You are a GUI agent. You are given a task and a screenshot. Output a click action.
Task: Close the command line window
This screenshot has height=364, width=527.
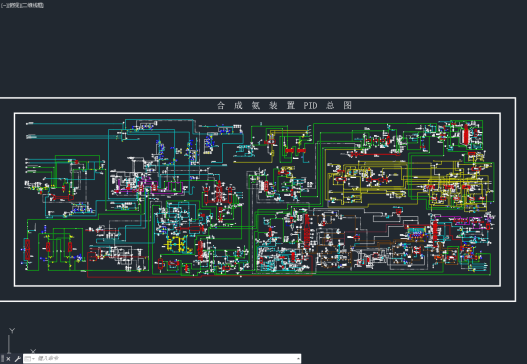[x=8, y=359]
